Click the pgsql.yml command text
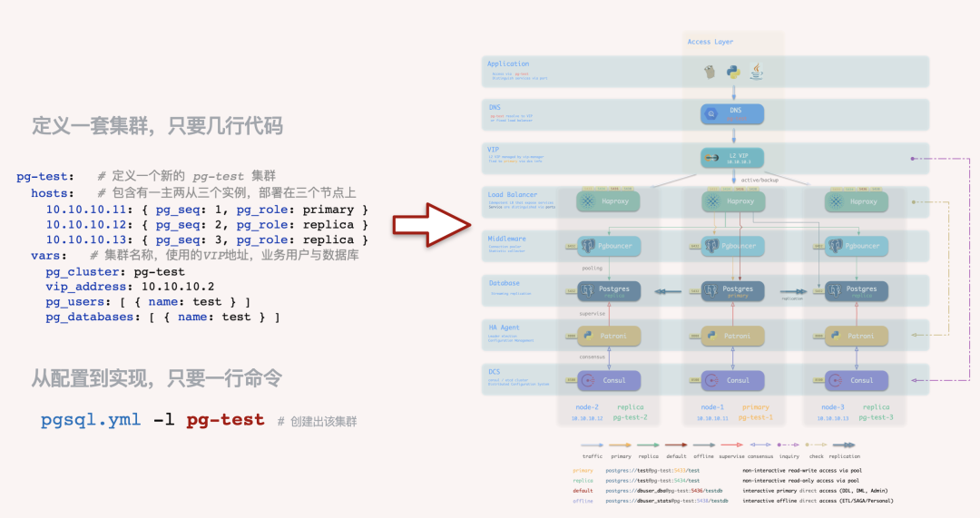Screen dimensions: 980x518 (91, 420)
